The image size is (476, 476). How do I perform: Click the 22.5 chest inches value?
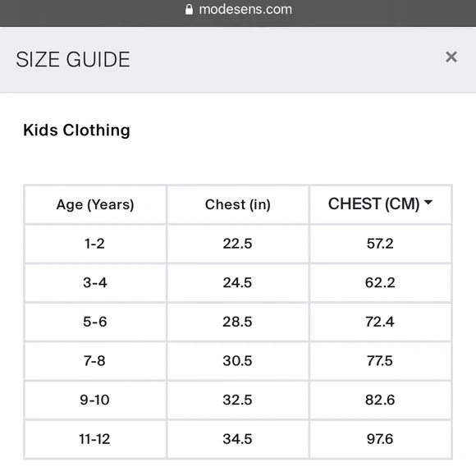click(x=237, y=244)
